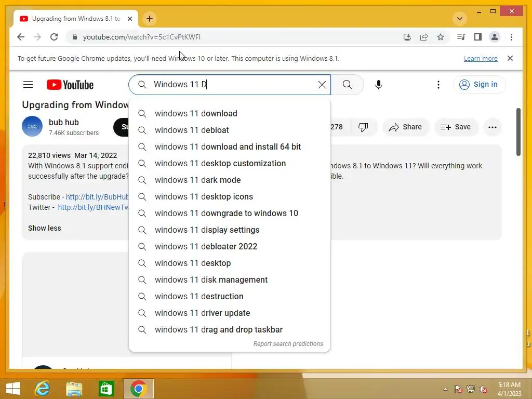Choose windows 11 downgrade to windows 10
The height and width of the screenshot is (399, 532).
(230, 213)
